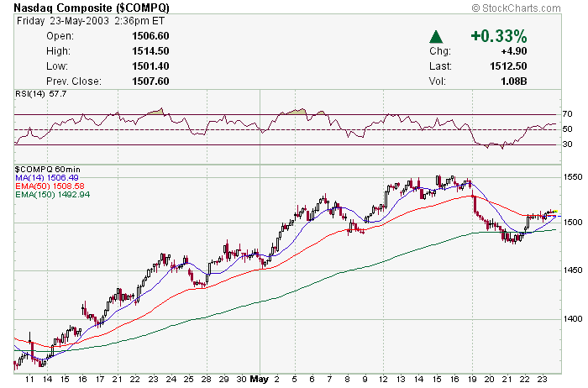Screen dimensions: 588x388
Task: Click the Last price 1512.50
Action: [x=508, y=66]
